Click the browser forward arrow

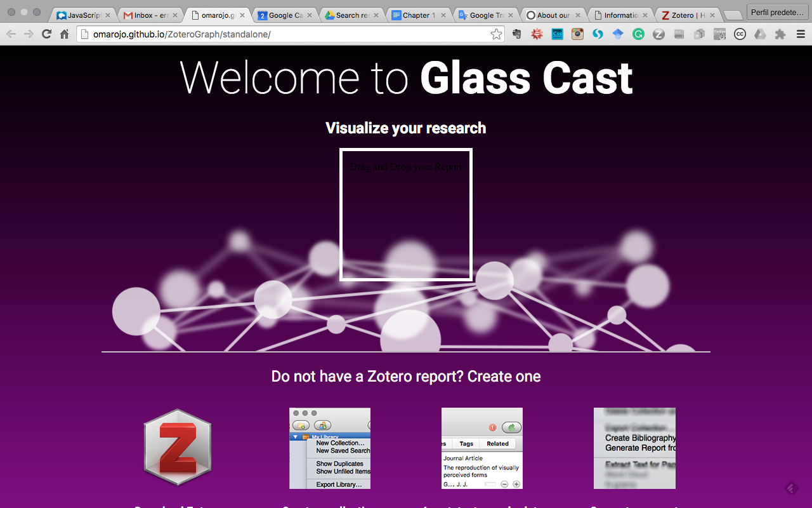[x=29, y=34]
